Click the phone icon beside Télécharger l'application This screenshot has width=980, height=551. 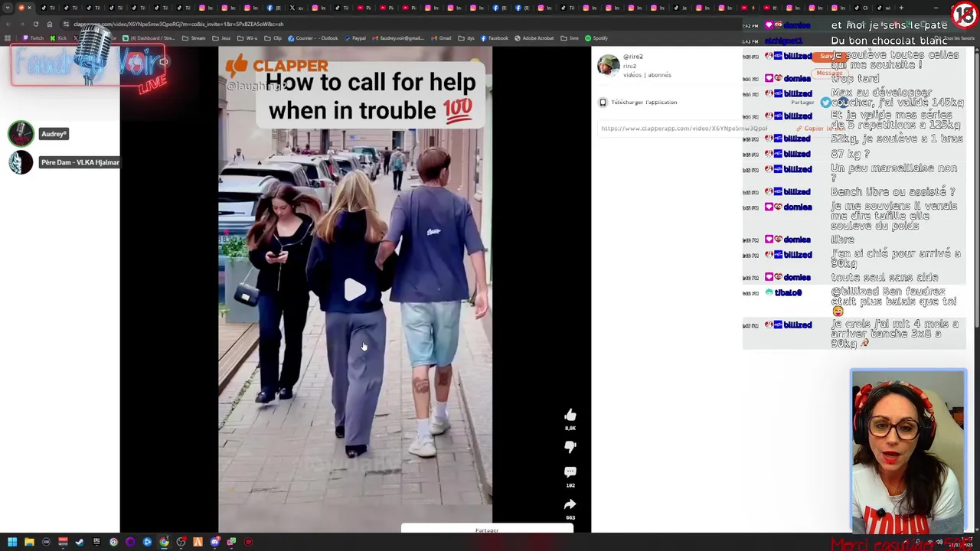603,102
